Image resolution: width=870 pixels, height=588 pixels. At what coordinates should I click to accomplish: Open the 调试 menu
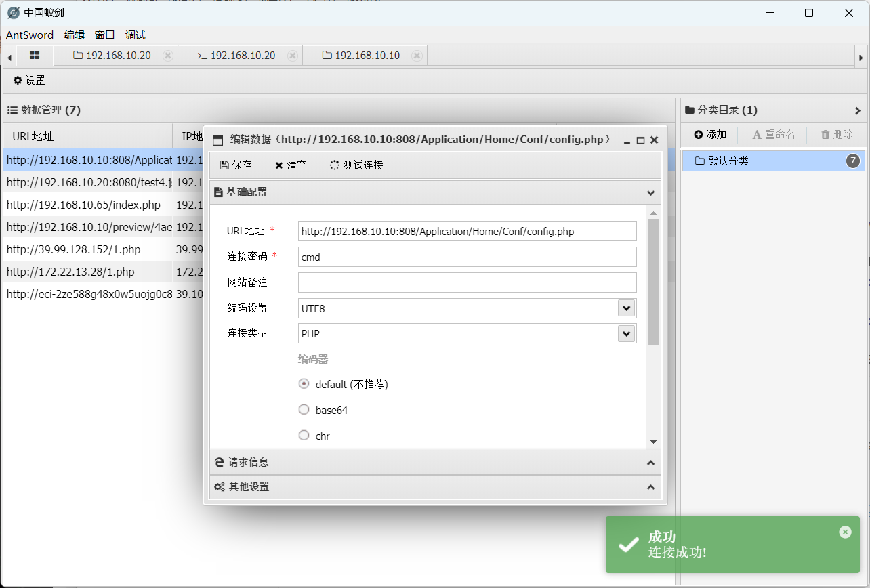pyautogui.click(x=136, y=35)
